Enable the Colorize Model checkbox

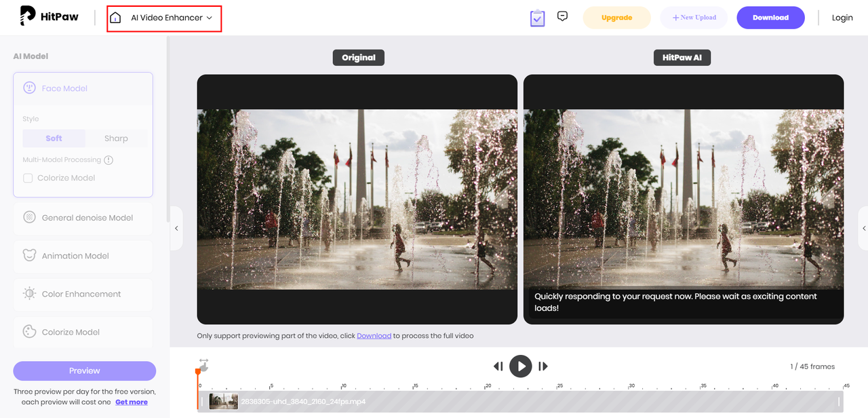pyautogui.click(x=28, y=178)
